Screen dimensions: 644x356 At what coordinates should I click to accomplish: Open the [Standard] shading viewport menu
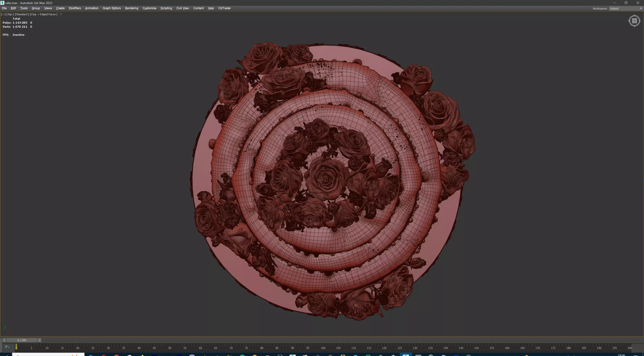tap(22, 14)
